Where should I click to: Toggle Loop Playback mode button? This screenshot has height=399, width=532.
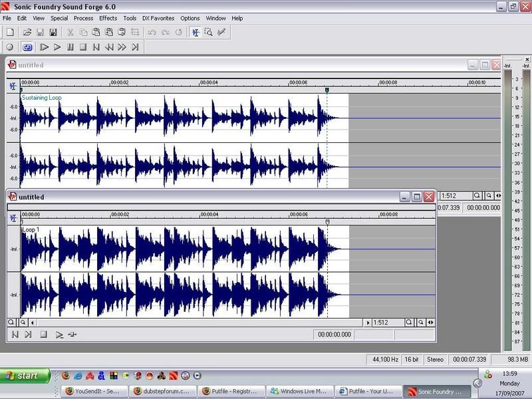pos(27,47)
